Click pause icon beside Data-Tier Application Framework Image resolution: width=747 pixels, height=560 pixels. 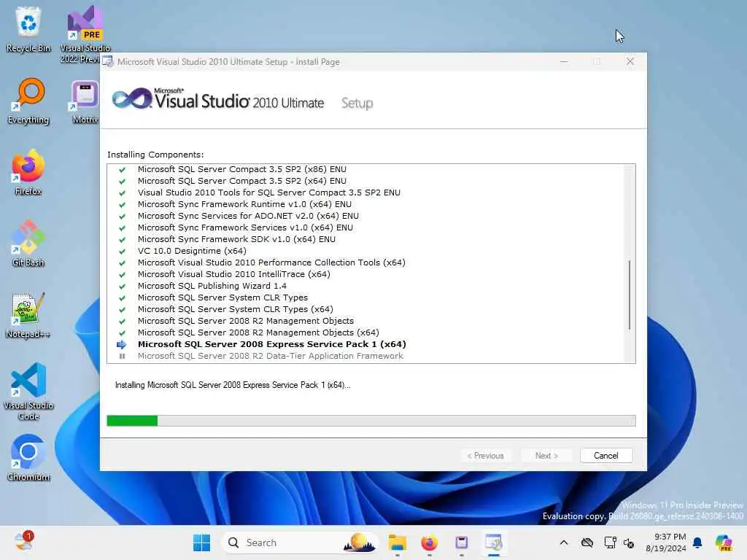(122, 356)
